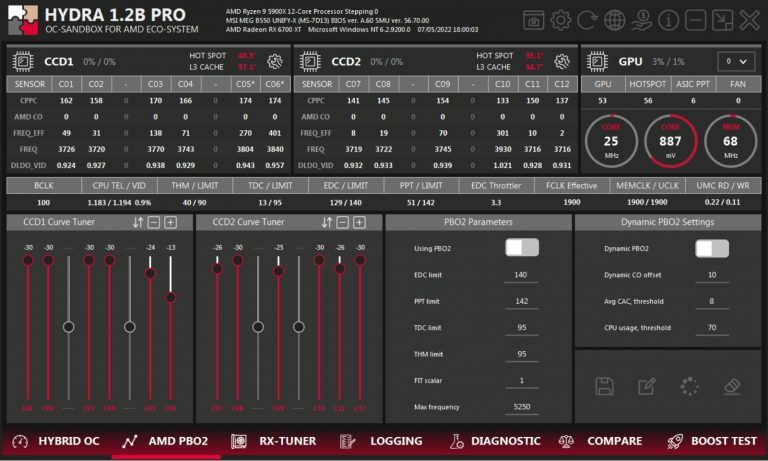Switch to HYBRID OC tab
Screen dimensions: 768x461
55,441
